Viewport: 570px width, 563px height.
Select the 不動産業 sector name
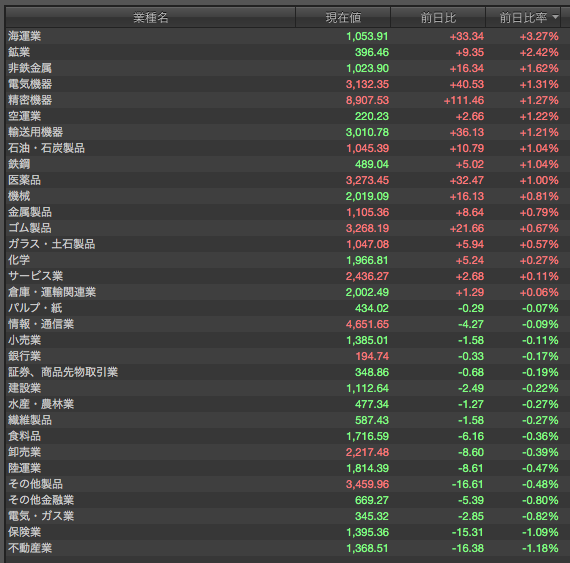30,548
